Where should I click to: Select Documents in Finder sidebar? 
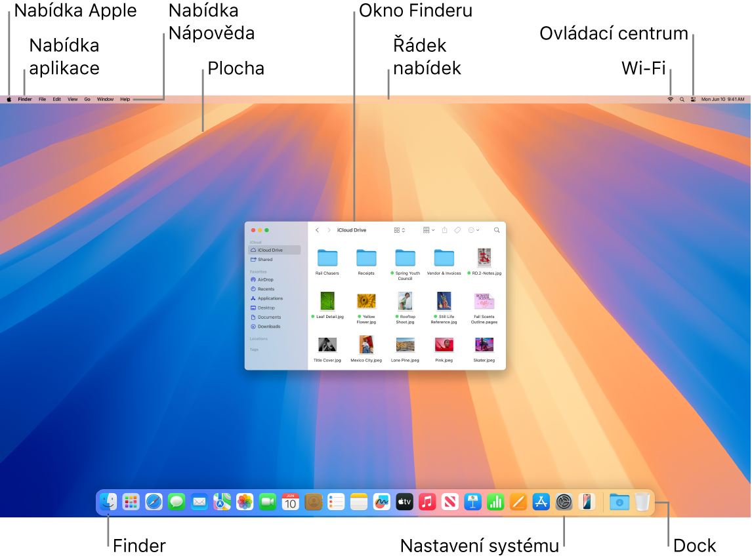pos(274,317)
